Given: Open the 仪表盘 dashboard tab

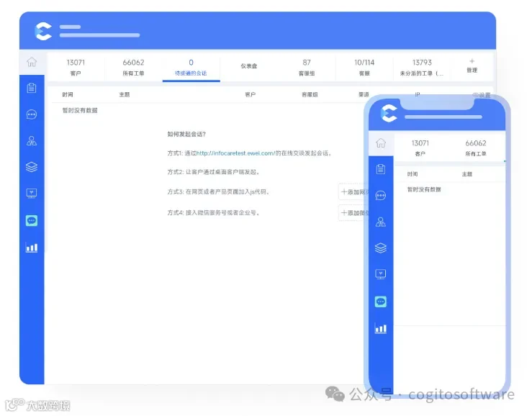Looking at the screenshot, I should pyautogui.click(x=248, y=66).
